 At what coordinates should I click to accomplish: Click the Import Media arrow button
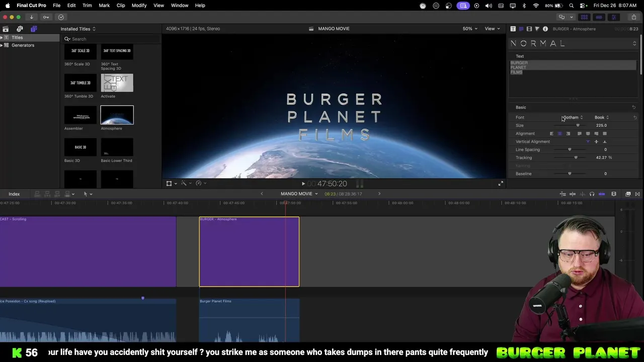coord(31,17)
